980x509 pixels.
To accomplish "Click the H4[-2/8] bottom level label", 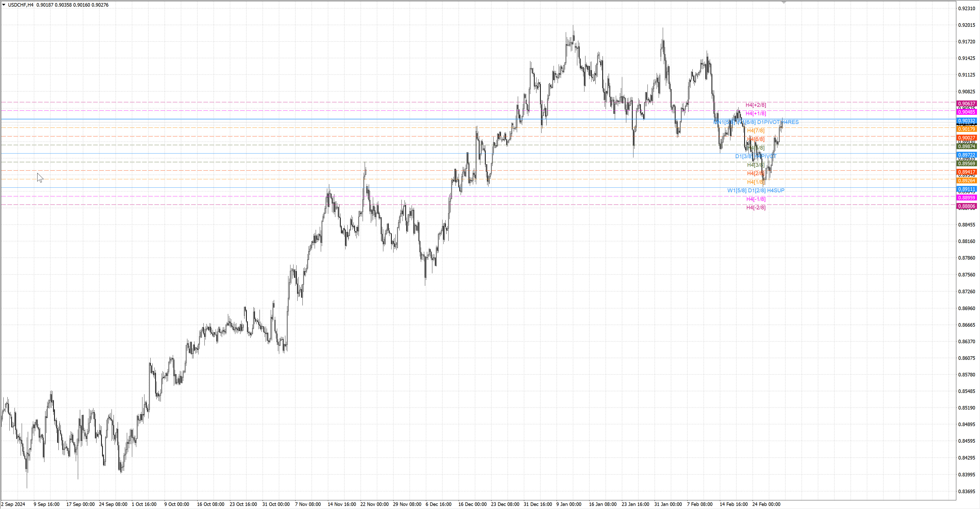I will (755, 208).
